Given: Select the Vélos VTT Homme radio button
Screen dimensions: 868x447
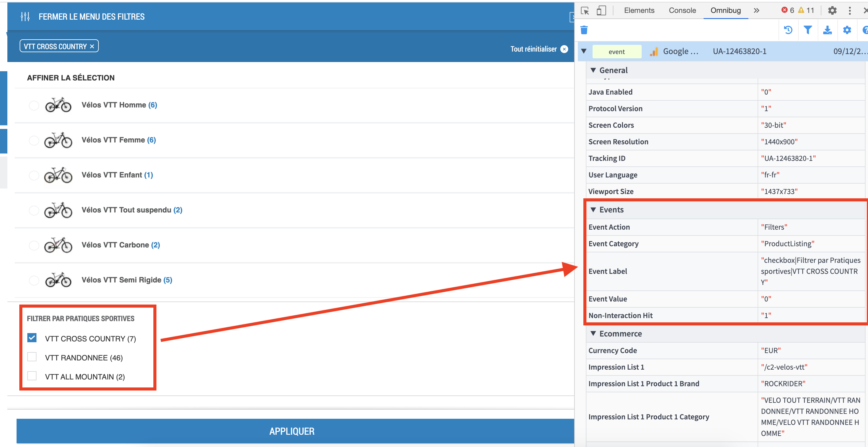Looking at the screenshot, I should tap(34, 105).
